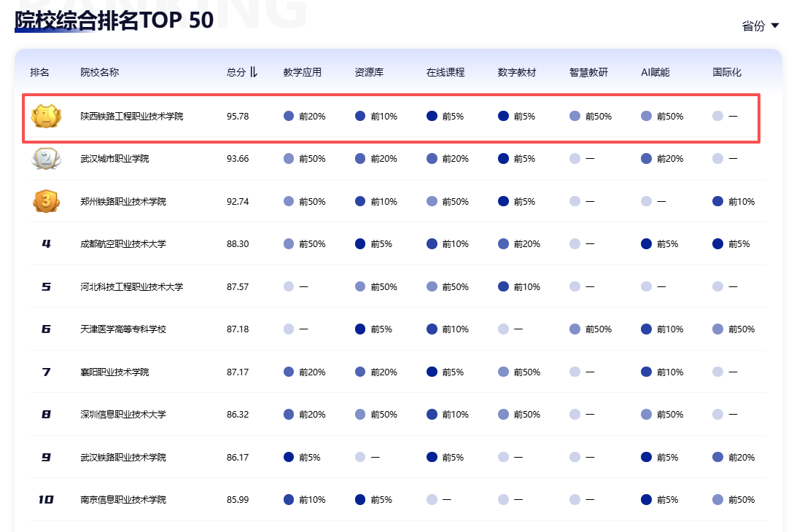Click the sort icon beside 总分
Viewport: 794px width, 532px height.
coord(253,72)
